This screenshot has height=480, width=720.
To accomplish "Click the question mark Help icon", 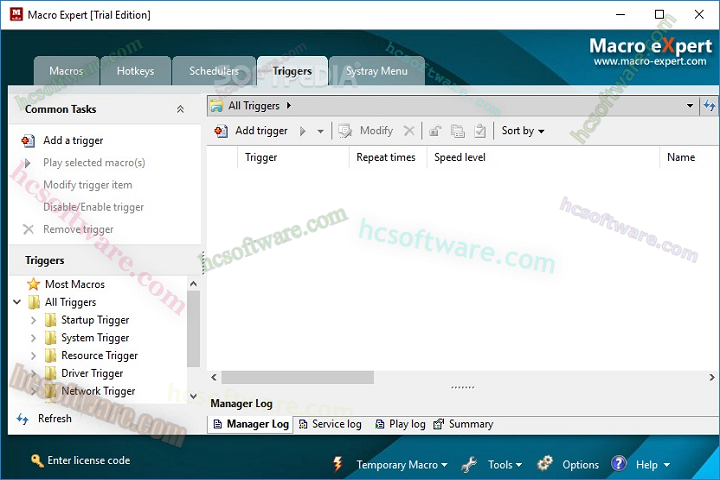I will point(619,463).
